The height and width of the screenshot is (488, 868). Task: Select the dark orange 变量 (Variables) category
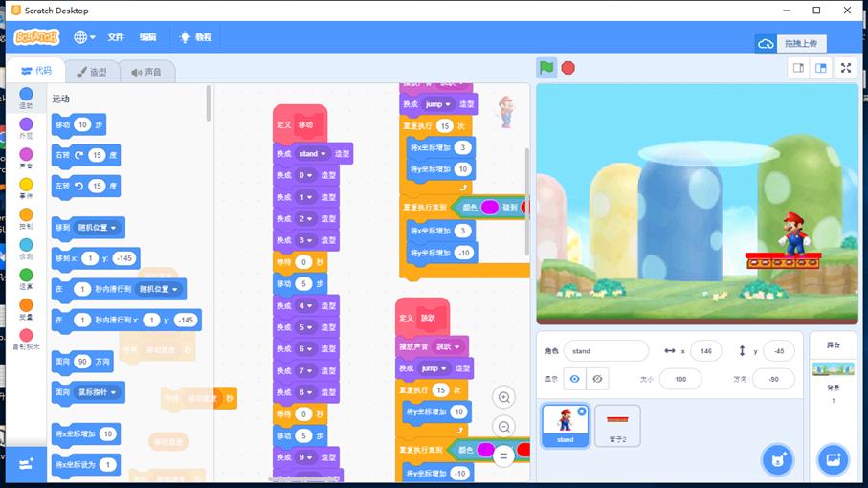(26, 309)
